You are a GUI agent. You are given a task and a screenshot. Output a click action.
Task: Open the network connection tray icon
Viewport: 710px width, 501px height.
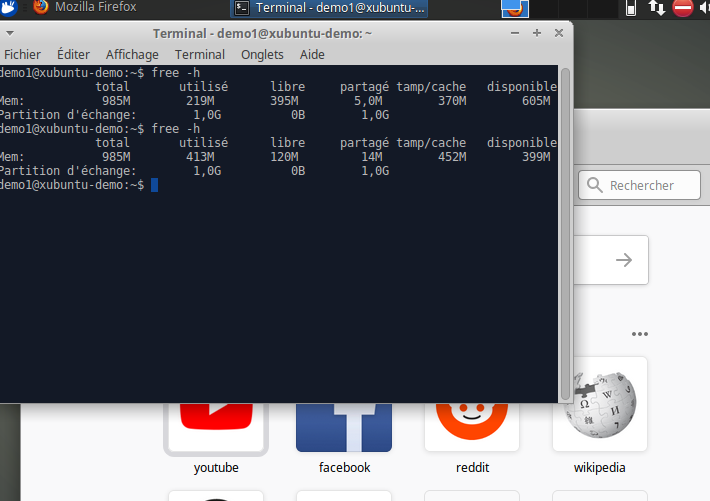tap(657, 8)
